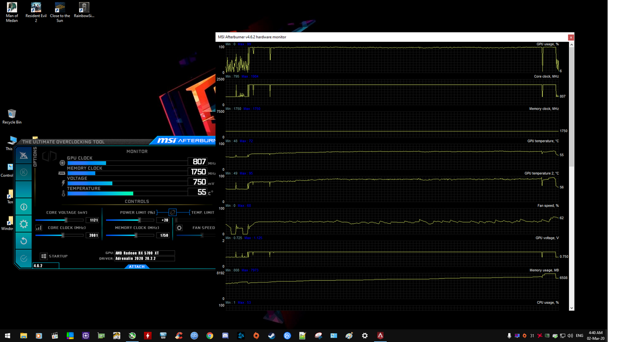This screenshot has height=342, width=644.
Task: Open the Windows Start menu
Action: 8,335
